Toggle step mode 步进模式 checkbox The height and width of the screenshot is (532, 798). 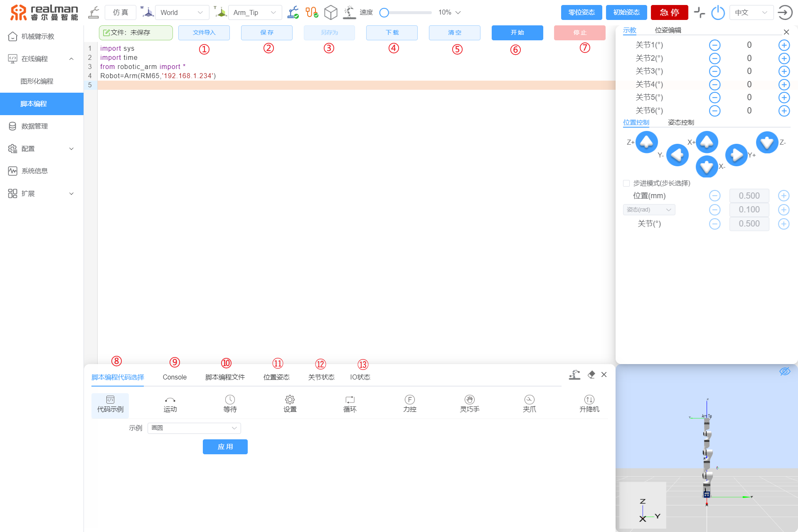click(x=626, y=183)
